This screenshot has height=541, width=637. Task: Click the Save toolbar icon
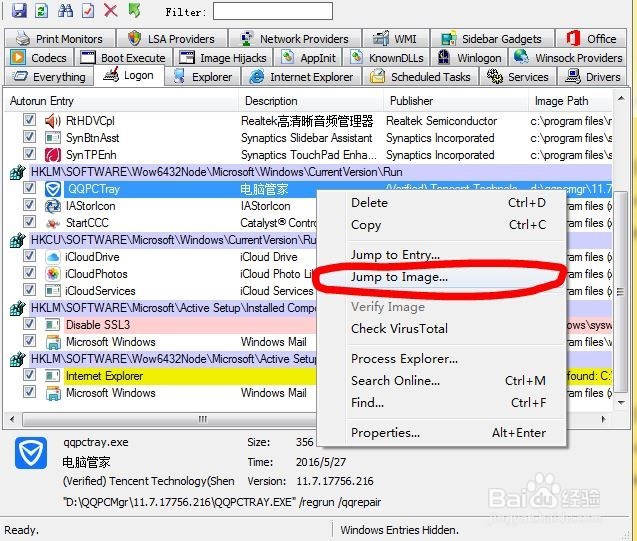pos(19,10)
